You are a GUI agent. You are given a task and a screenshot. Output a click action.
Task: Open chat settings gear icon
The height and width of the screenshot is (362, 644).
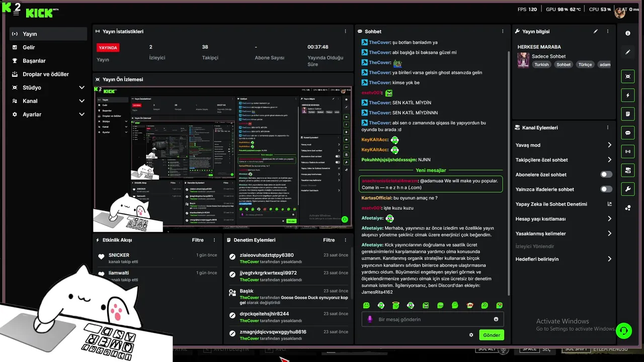(471, 335)
